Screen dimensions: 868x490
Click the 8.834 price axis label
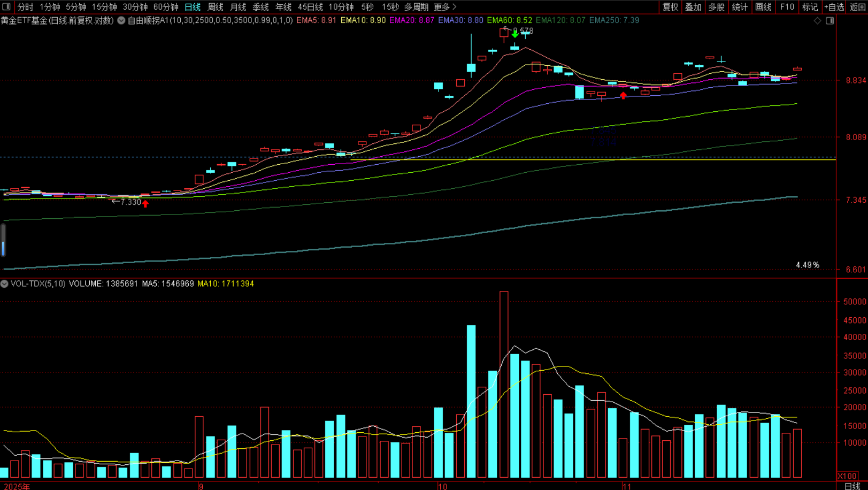(856, 80)
